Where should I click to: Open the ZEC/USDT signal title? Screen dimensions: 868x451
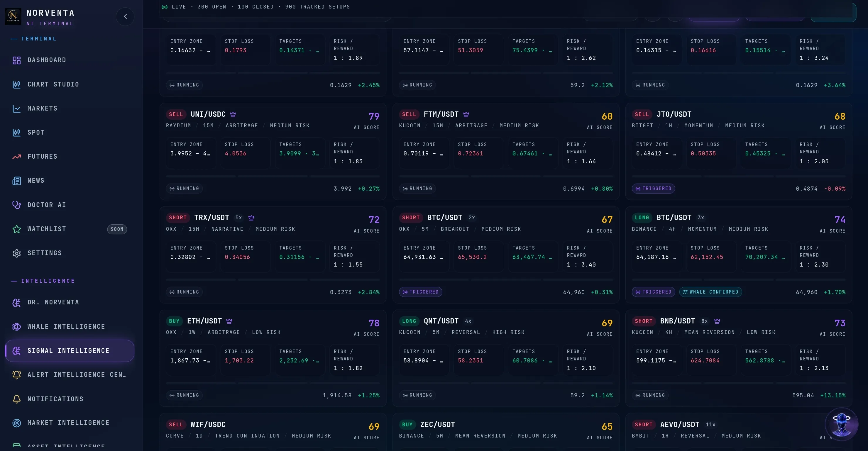pos(437,425)
